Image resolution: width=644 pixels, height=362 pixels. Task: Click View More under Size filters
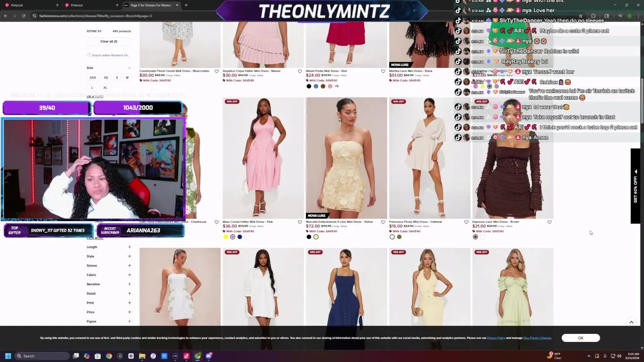[95, 97]
